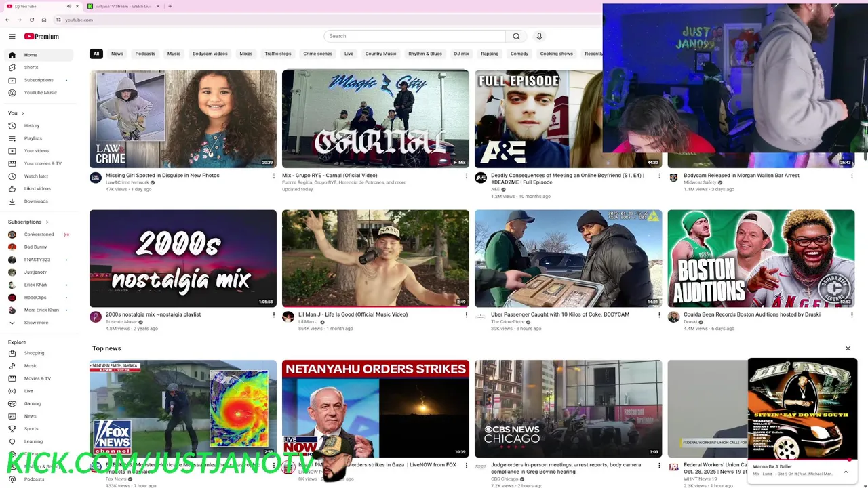
Task: Open the Netanyahu Orders Strikes news thumbnail
Action: tap(376, 409)
